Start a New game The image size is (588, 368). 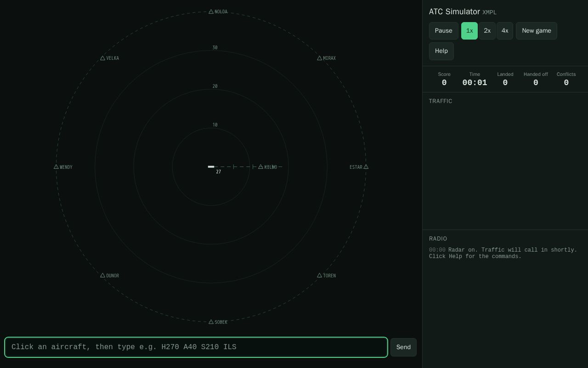click(x=537, y=31)
